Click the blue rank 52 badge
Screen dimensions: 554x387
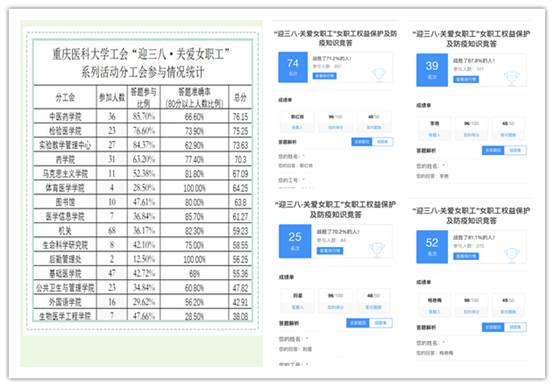(x=432, y=247)
